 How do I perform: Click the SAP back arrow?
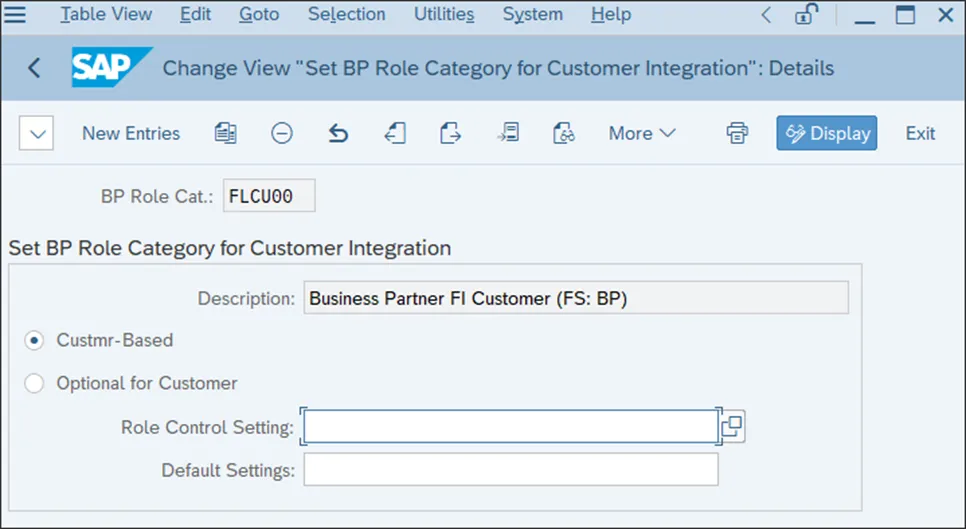click(x=34, y=68)
